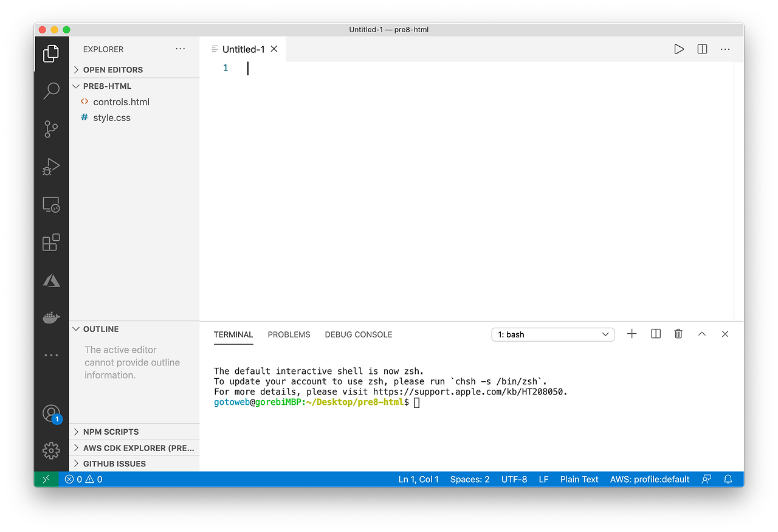Screen dimensions: 778x532
Task: Open the Extensions view icon
Action: [51, 242]
